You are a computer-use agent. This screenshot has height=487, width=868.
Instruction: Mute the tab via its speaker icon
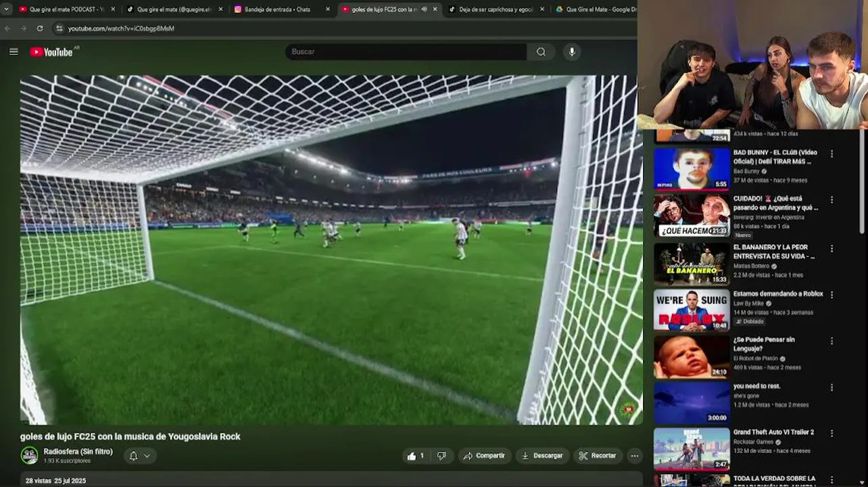(x=424, y=9)
